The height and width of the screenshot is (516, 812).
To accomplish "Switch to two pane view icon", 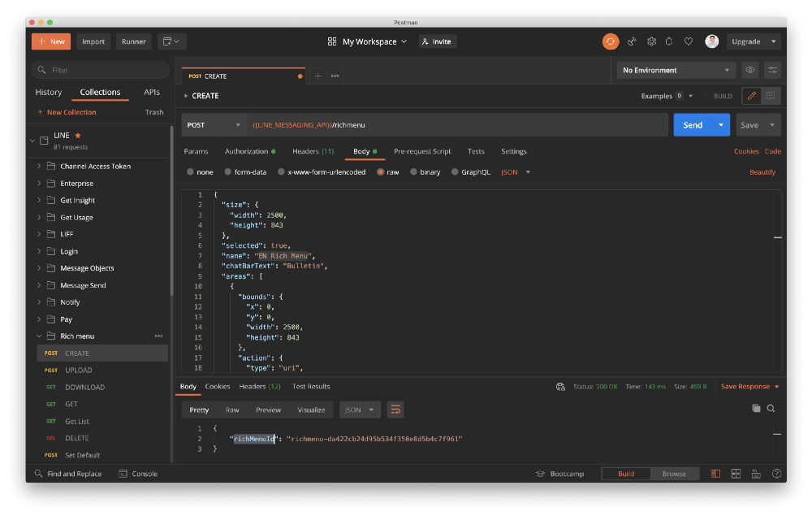I will point(736,474).
